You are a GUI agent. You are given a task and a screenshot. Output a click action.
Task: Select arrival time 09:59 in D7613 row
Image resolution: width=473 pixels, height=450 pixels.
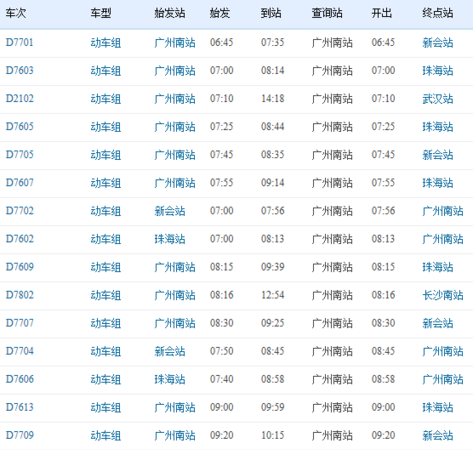273,407
